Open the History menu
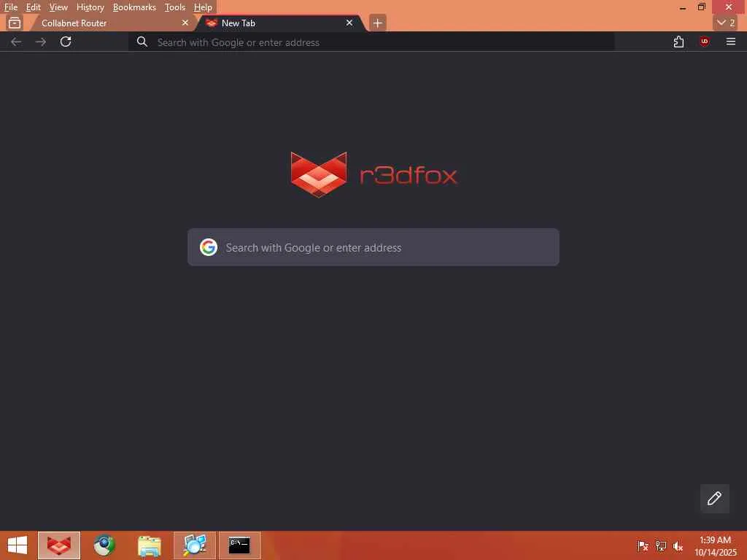The width and height of the screenshot is (747, 560). pyautogui.click(x=90, y=7)
